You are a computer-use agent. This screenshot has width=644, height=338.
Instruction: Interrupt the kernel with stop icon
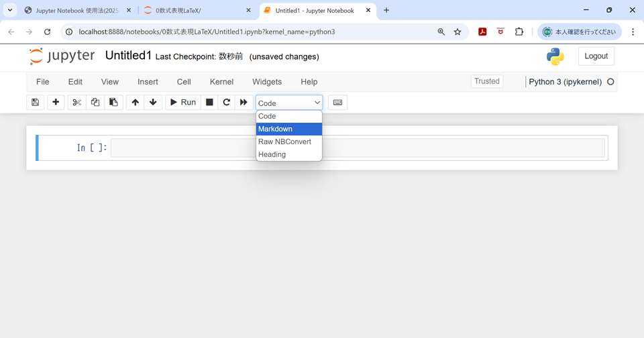pos(209,102)
